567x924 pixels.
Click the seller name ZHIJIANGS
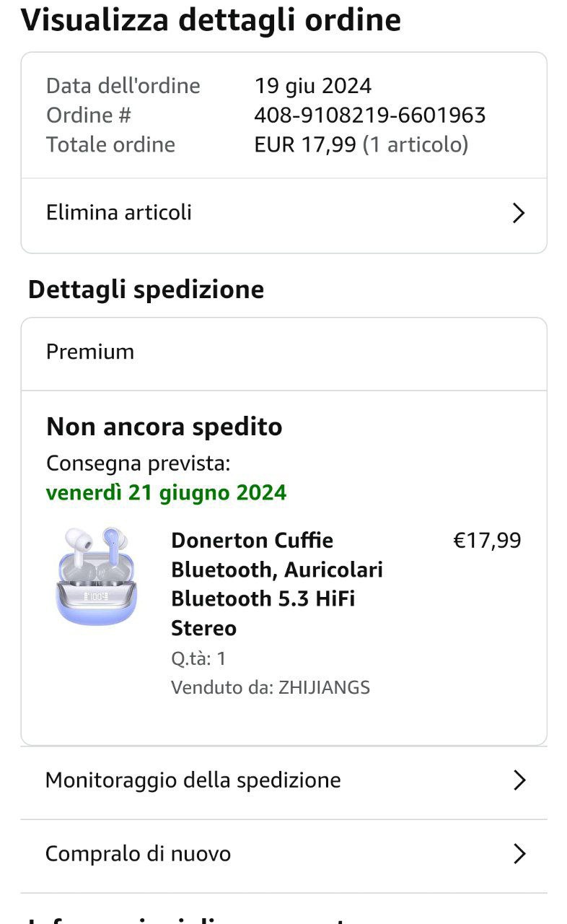point(324,687)
